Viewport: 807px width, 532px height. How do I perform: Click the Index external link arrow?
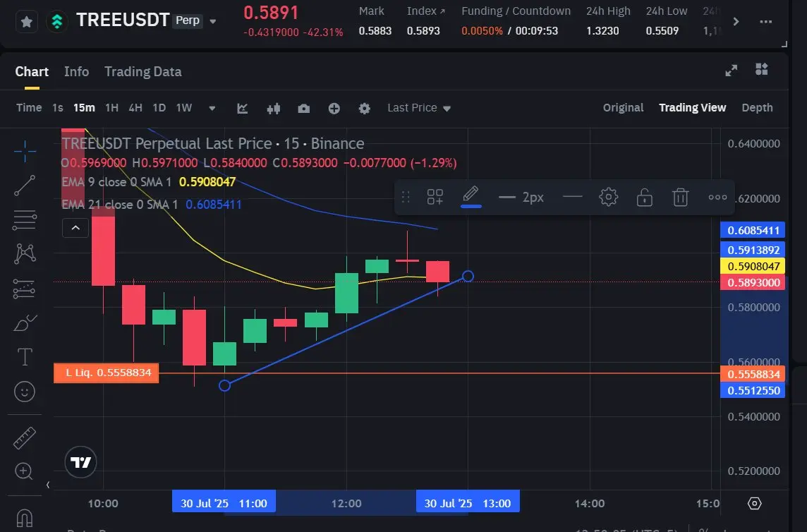442,11
